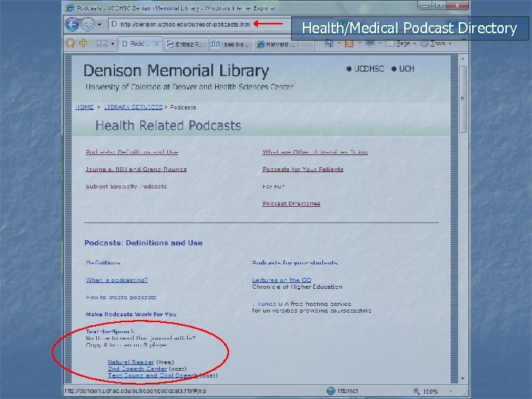Click the scrollbar up arrow
The height and width of the screenshot is (399, 532).
pos(463,59)
